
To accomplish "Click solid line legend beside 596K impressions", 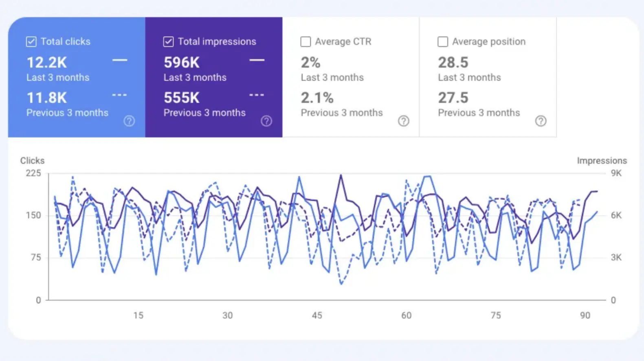I will point(257,60).
